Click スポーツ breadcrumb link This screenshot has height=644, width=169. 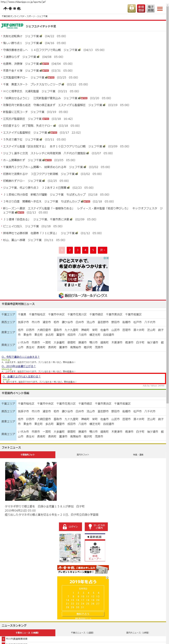pos(31,16)
